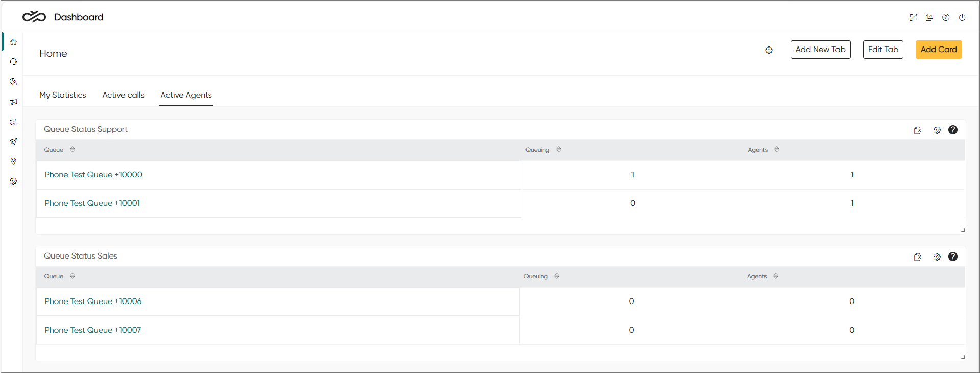Image resolution: width=980 pixels, height=373 pixels.
Task: Open Phone Test Queue +10006 link
Action: (x=93, y=301)
